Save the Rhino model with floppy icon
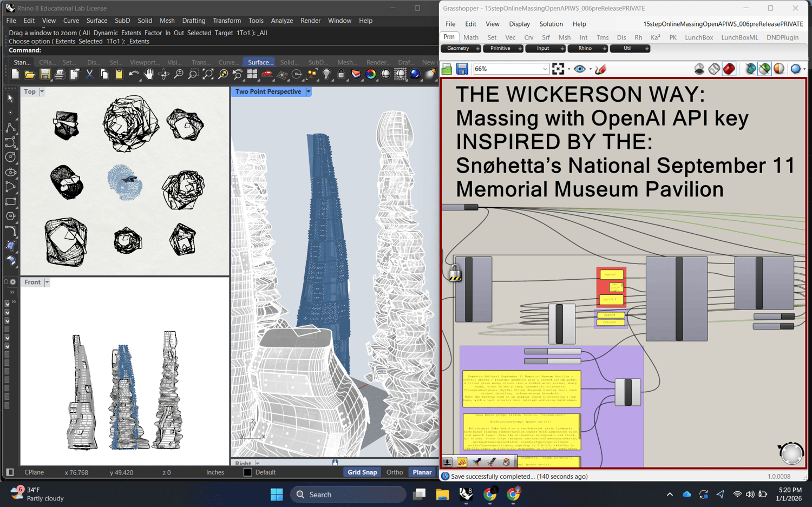This screenshot has height=507, width=812. pyautogui.click(x=45, y=75)
